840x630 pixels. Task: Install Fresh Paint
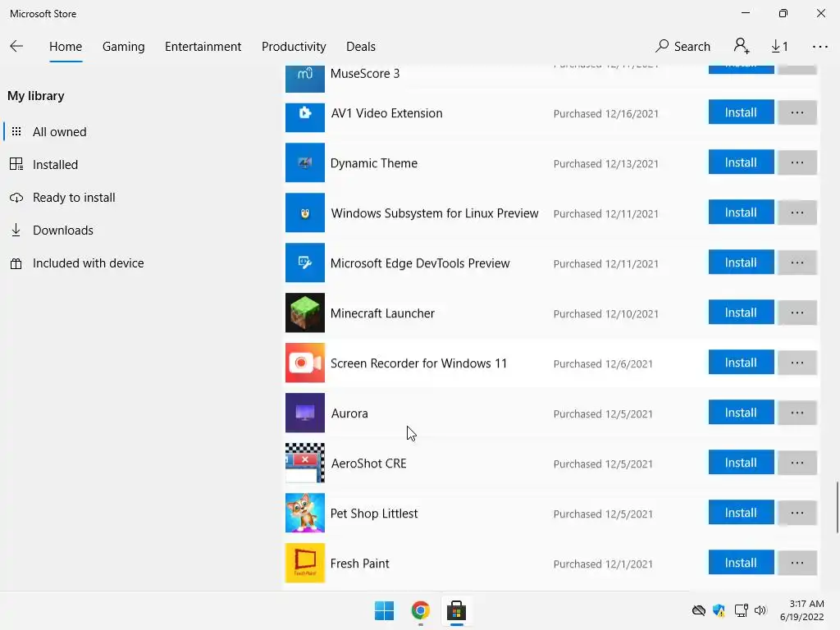tap(741, 563)
